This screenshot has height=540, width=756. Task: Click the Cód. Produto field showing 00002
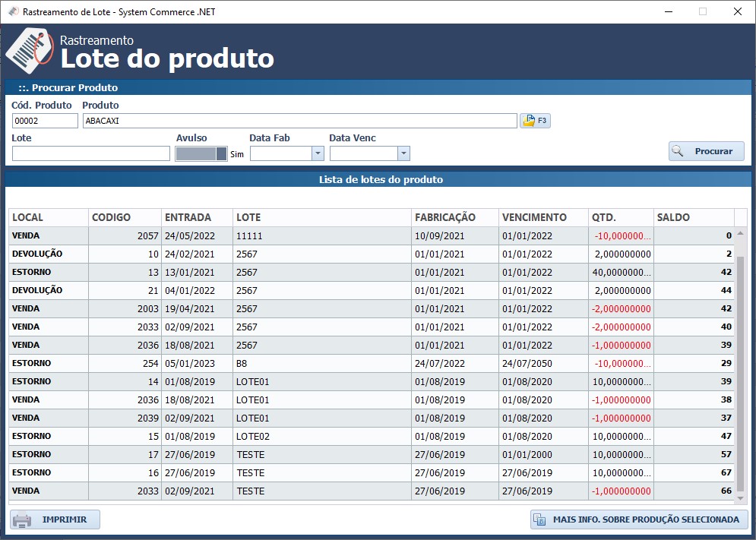(43, 120)
